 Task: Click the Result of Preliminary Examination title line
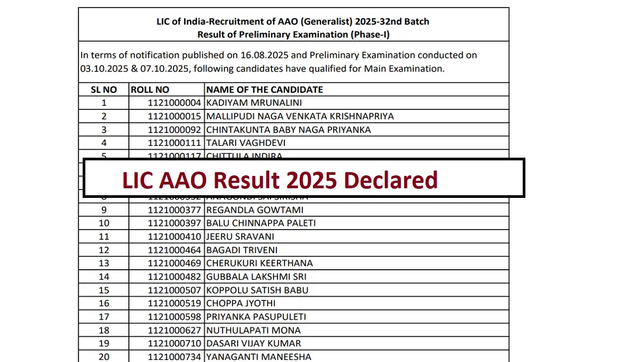click(293, 34)
